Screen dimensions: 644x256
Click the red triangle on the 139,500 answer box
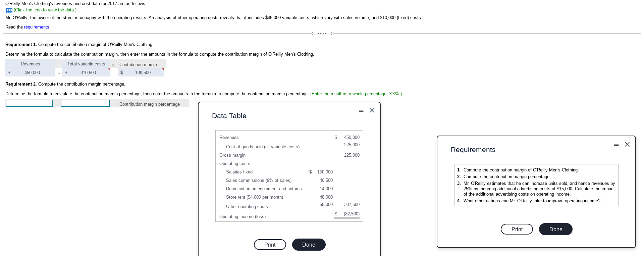163,69
